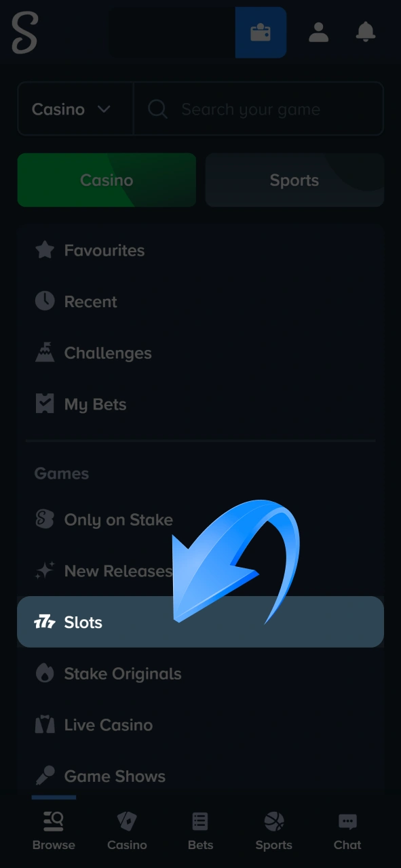Screen dimensions: 401x868
Task: Select Browse in the bottom navigation
Action: point(54,829)
